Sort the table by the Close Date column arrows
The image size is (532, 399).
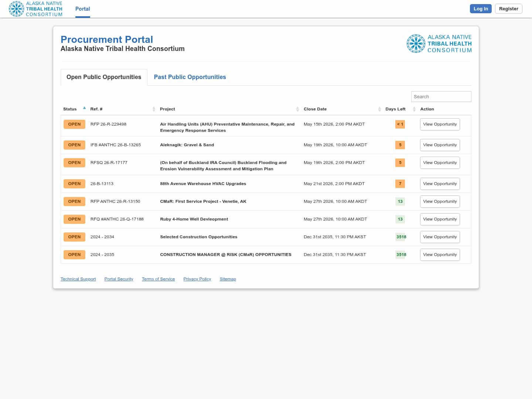coord(379,109)
